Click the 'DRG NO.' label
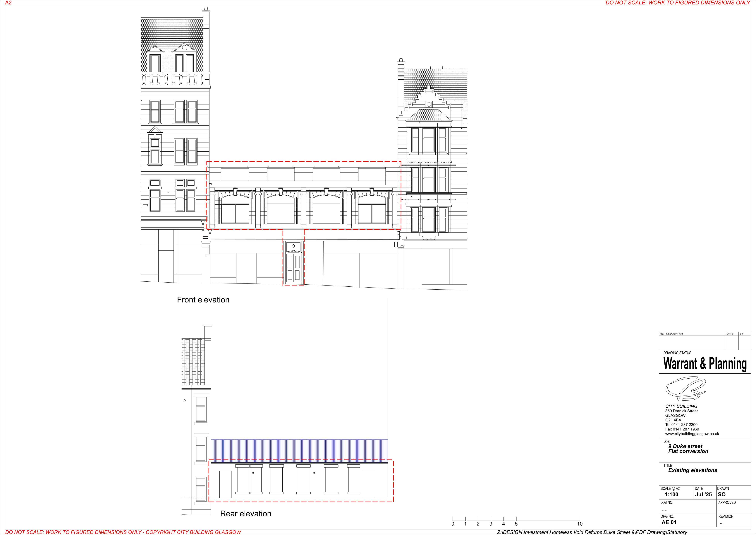 coord(667,517)
